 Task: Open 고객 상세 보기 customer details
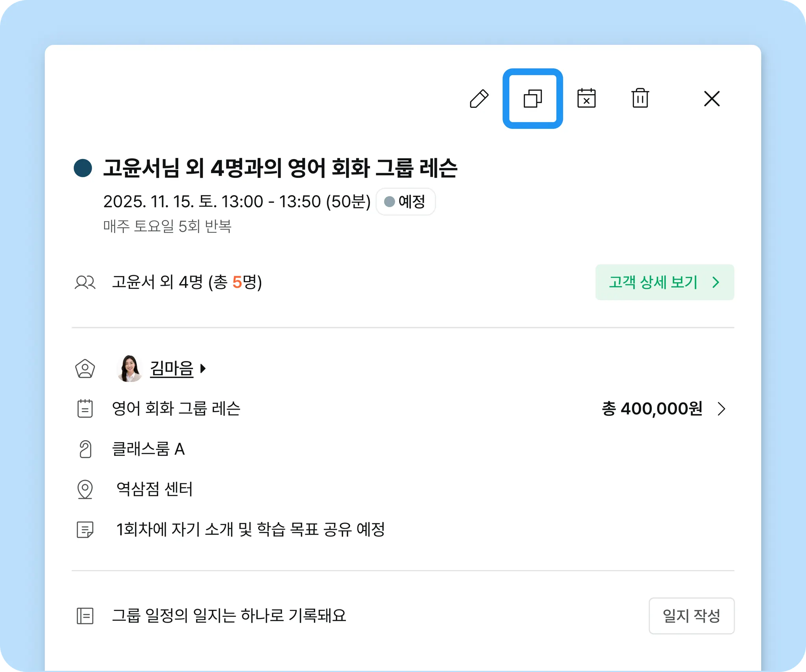664,282
